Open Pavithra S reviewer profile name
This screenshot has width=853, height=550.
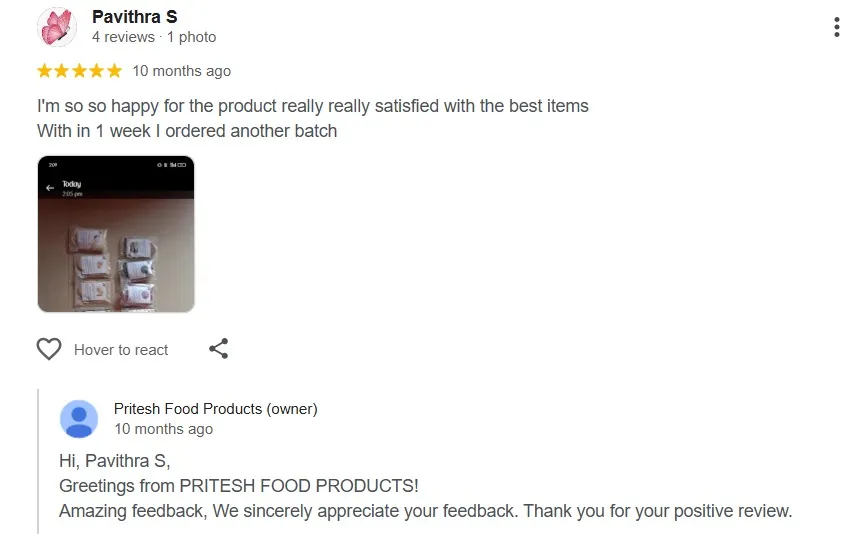click(134, 17)
